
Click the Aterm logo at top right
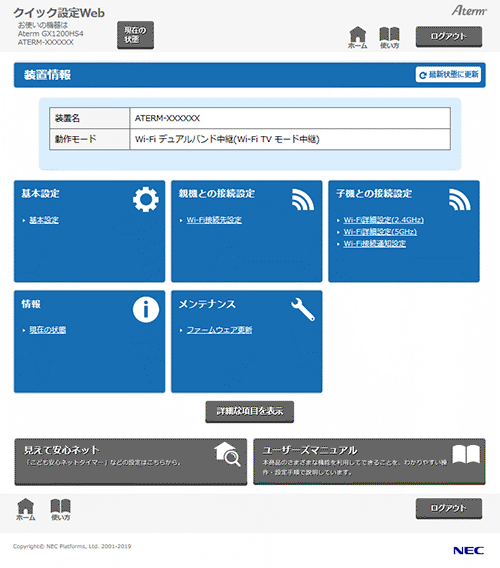pyautogui.click(x=469, y=11)
